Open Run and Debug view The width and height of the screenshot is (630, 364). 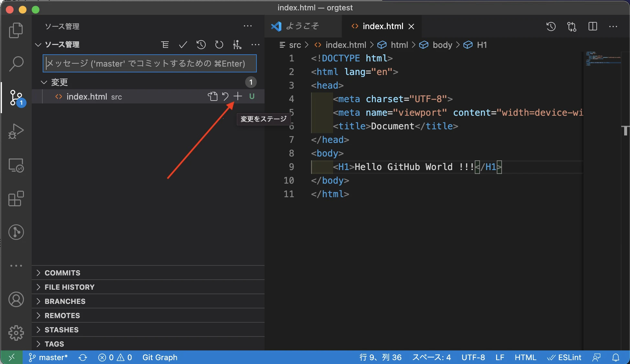click(16, 131)
